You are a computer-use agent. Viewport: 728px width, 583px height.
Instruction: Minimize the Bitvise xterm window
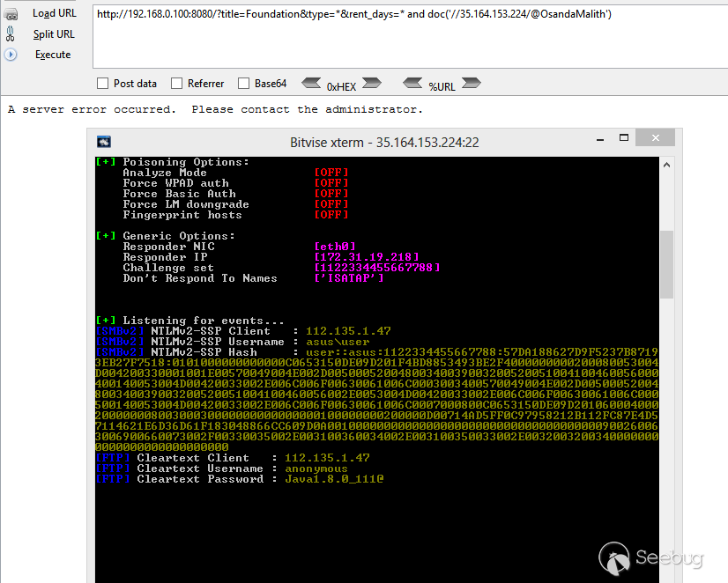(600, 139)
